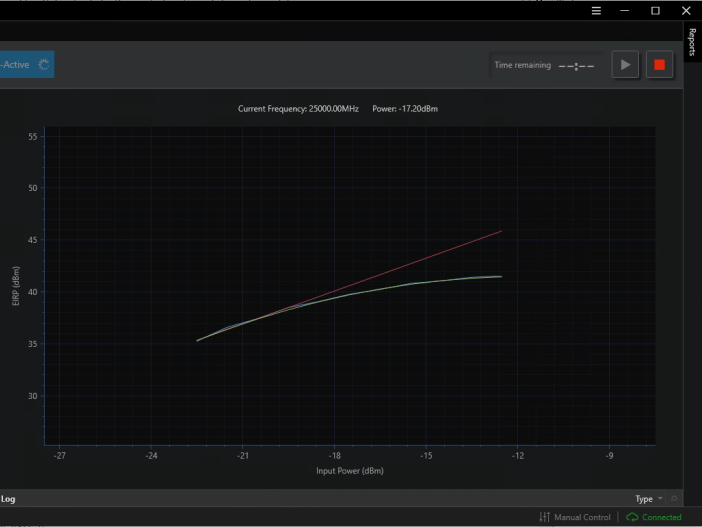Click the EIRP (dBm) axis title
Screen dimensions: 702x527
16,287
